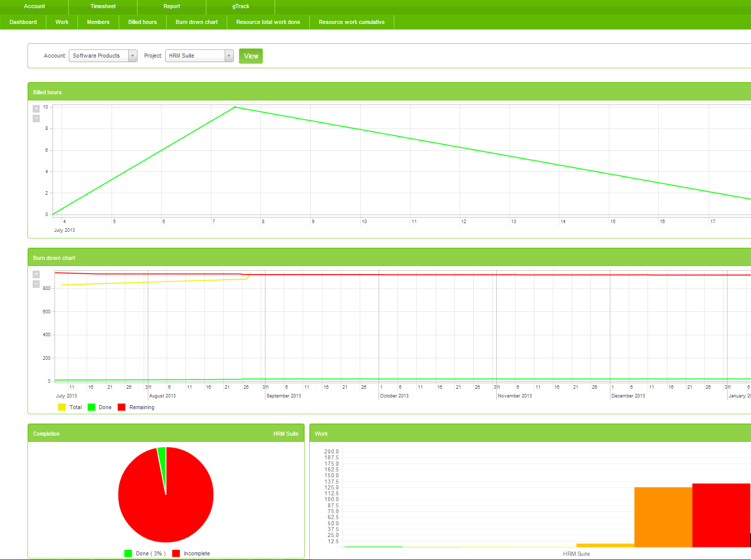
Task: Zoom in on the Burn down chart
Action: pos(36,274)
